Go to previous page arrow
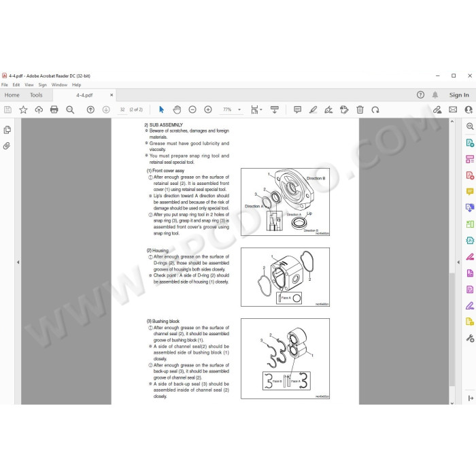 [90, 109]
